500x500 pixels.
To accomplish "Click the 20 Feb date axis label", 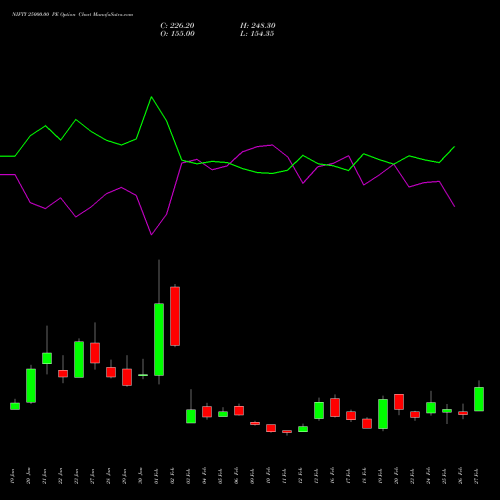I will [397, 477].
